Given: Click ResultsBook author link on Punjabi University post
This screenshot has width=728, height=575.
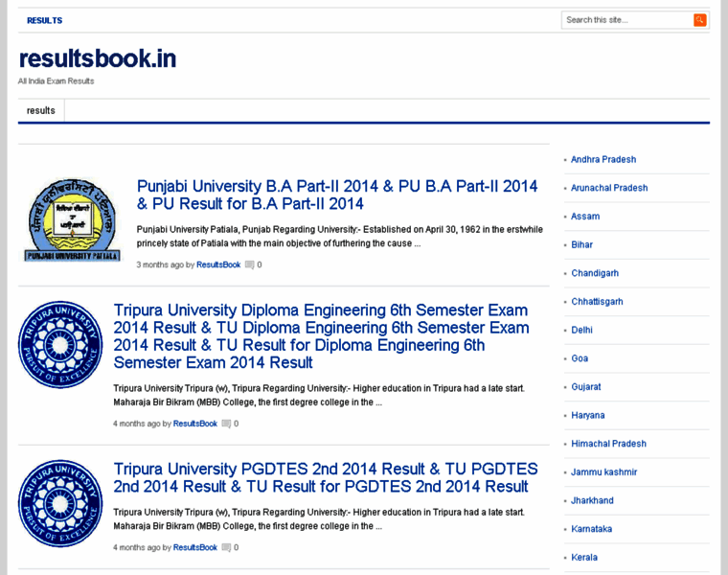Looking at the screenshot, I should (x=218, y=264).
